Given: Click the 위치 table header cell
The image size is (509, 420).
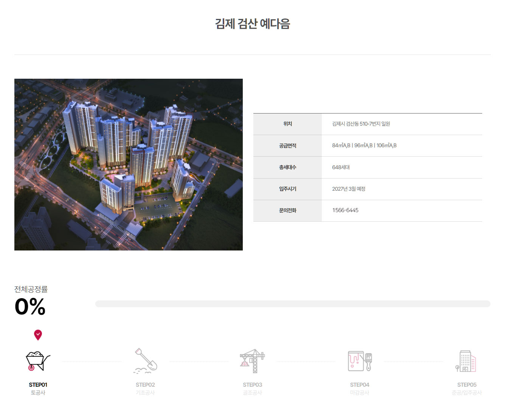Looking at the screenshot, I should click(287, 124).
